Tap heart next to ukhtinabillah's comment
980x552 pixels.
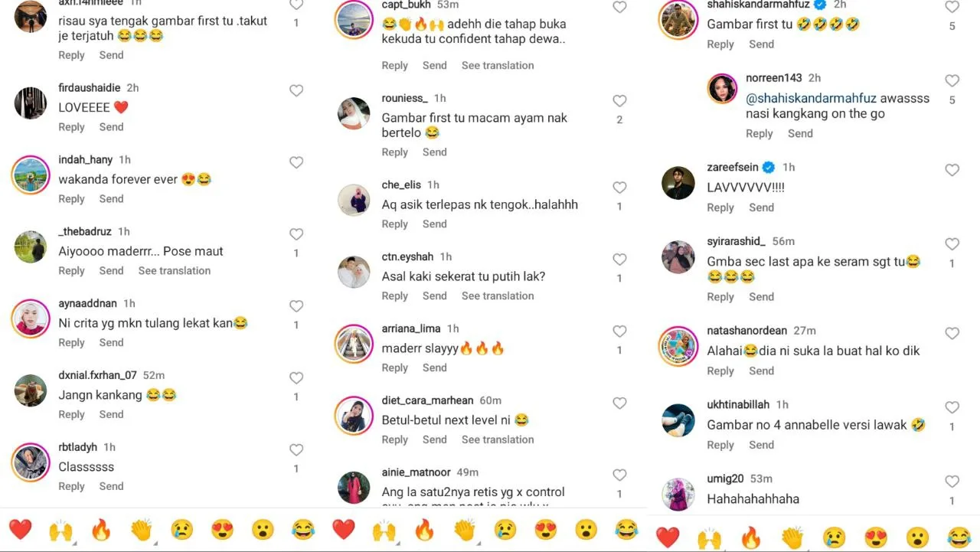952,407
